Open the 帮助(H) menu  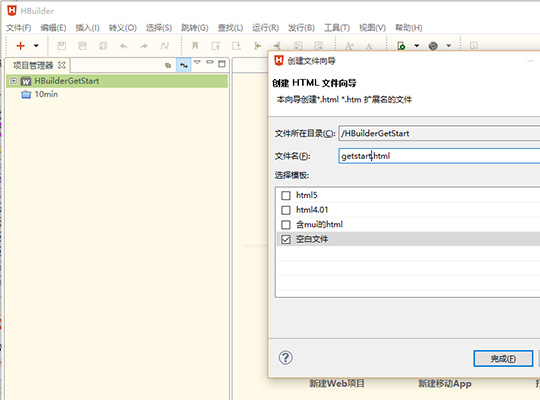coord(408,28)
